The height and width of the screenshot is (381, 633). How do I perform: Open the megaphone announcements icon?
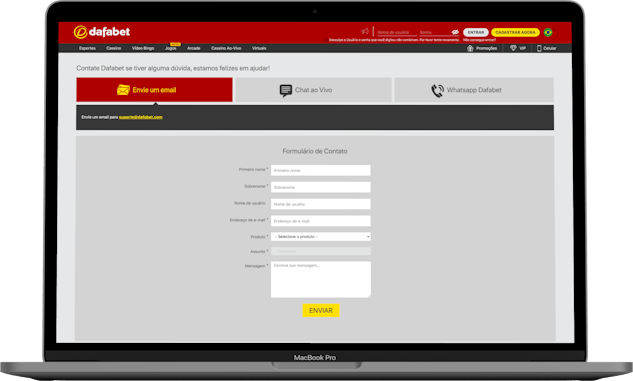365,31
